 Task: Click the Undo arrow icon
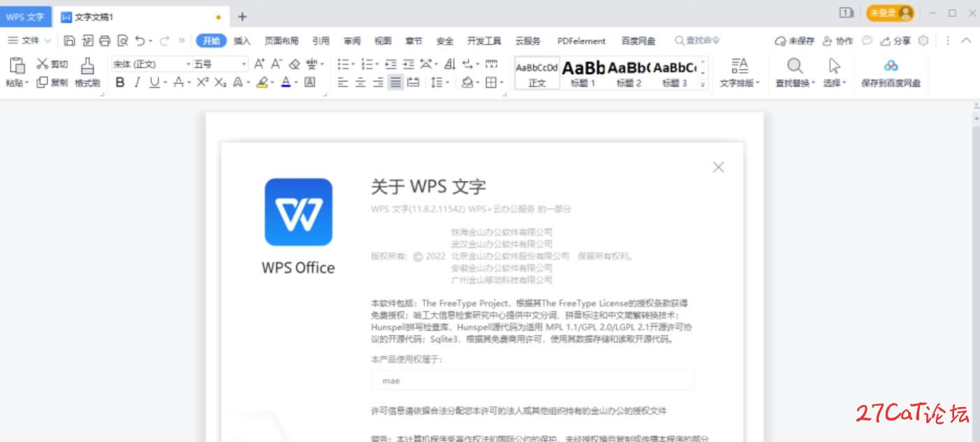tap(140, 40)
